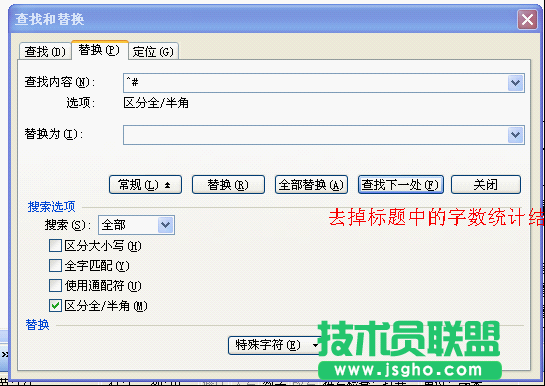Open the 定位 tab
The width and height of the screenshot is (545, 386).
pos(153,51)
